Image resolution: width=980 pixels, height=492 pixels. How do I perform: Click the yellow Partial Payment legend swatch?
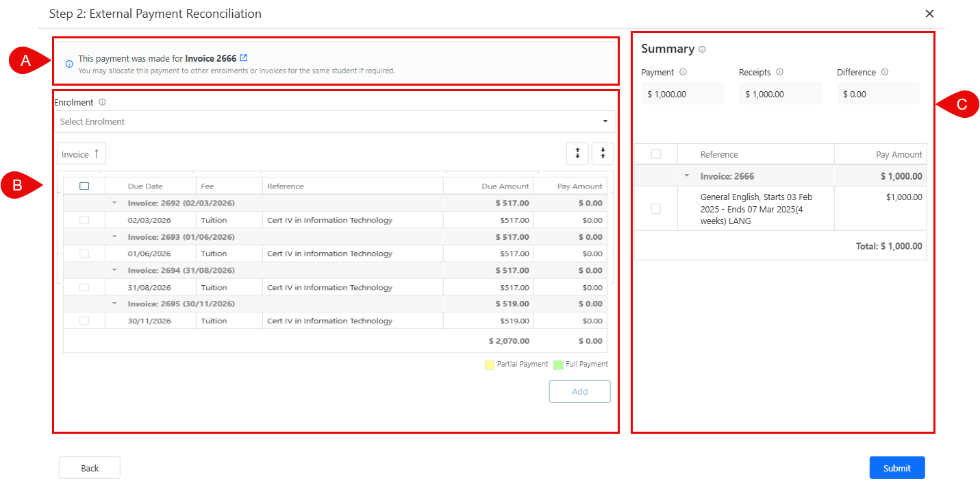point(489,365)
